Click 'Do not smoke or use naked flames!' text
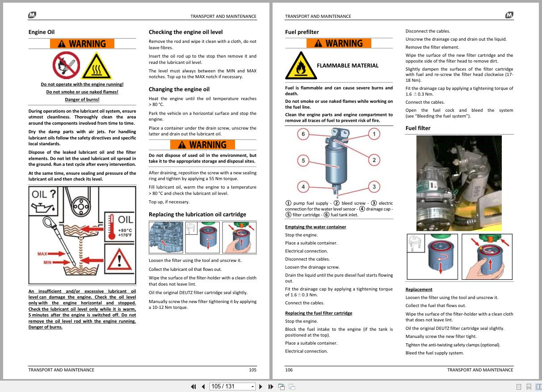 pos(82,92)
